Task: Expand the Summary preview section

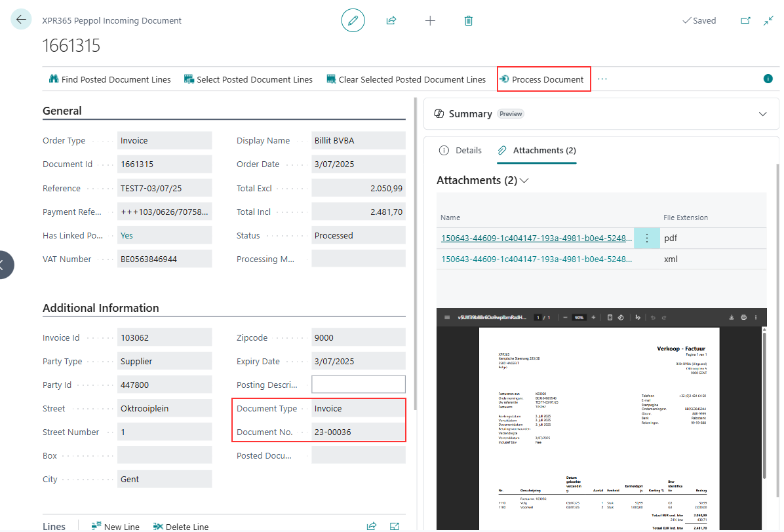Action: click(x=762, y=114)
